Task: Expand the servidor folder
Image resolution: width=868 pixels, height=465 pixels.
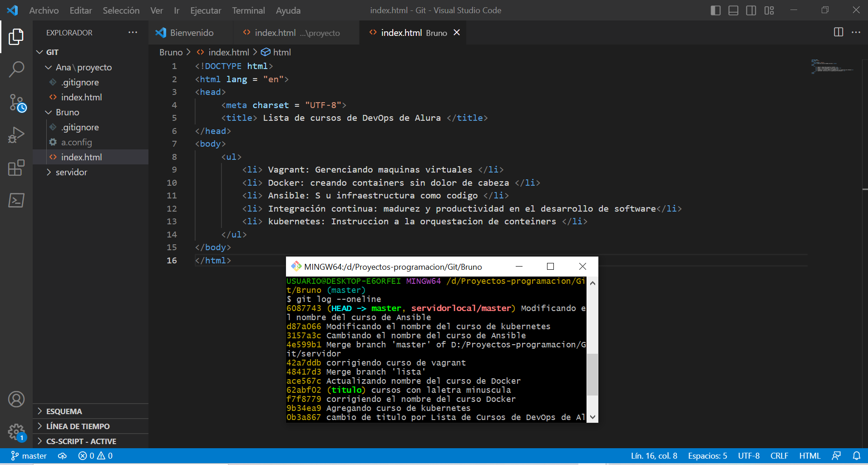Action: tap(91, 172)
